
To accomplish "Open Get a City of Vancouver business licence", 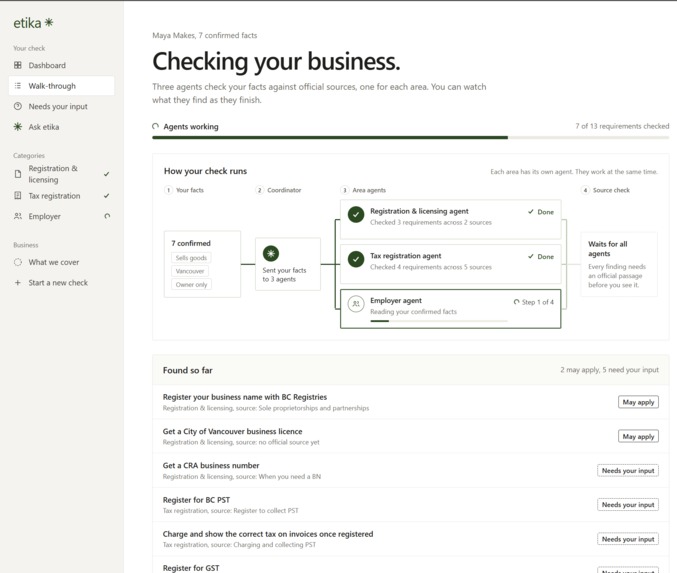I will (411, 436).
